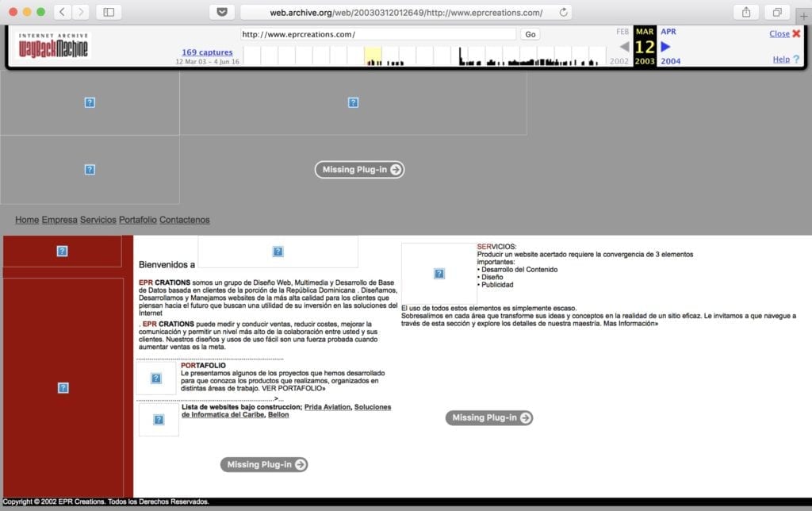This screenshot has width=812, height=511.
Task: Open the Servicios navigation link
Action: click(98, 220)
